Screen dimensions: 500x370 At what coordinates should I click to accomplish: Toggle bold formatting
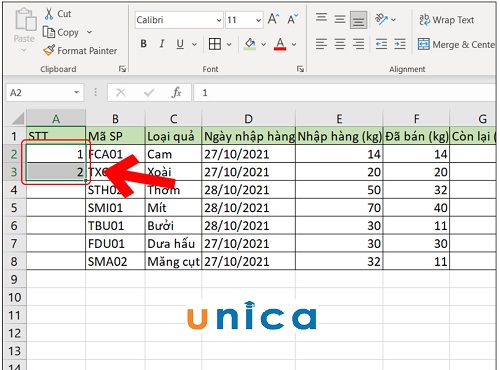tap(144, 44)
